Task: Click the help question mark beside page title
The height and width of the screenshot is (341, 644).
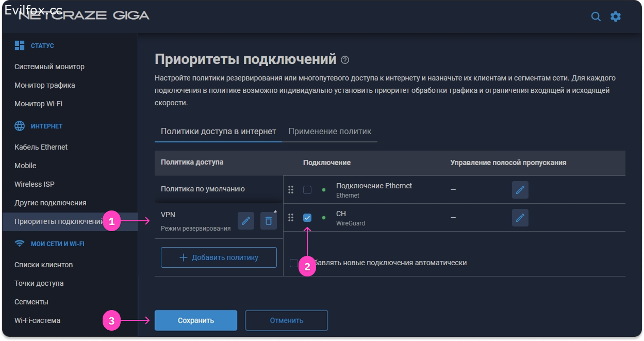Action: pyautogui.click(x=345, y=60)
